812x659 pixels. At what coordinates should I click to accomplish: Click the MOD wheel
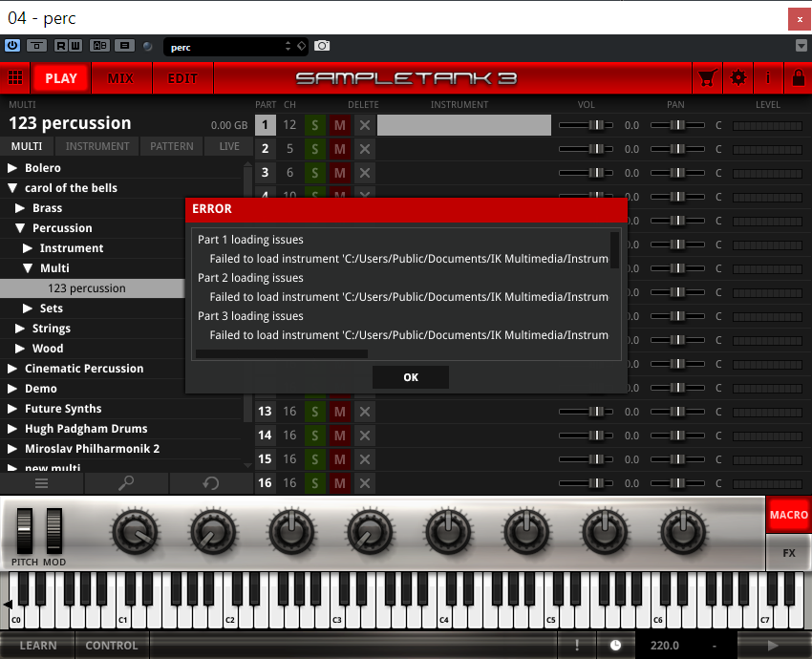pyautogui.click(x=54, y=531)
